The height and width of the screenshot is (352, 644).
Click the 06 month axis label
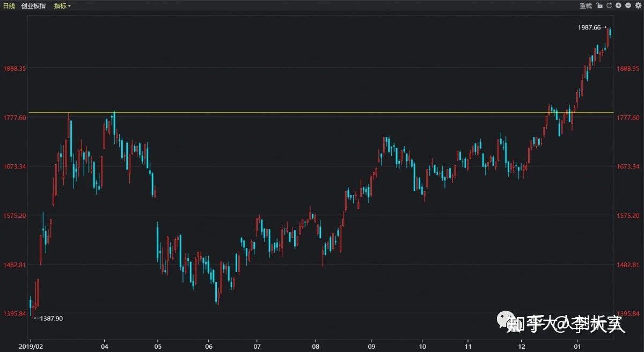209,347
